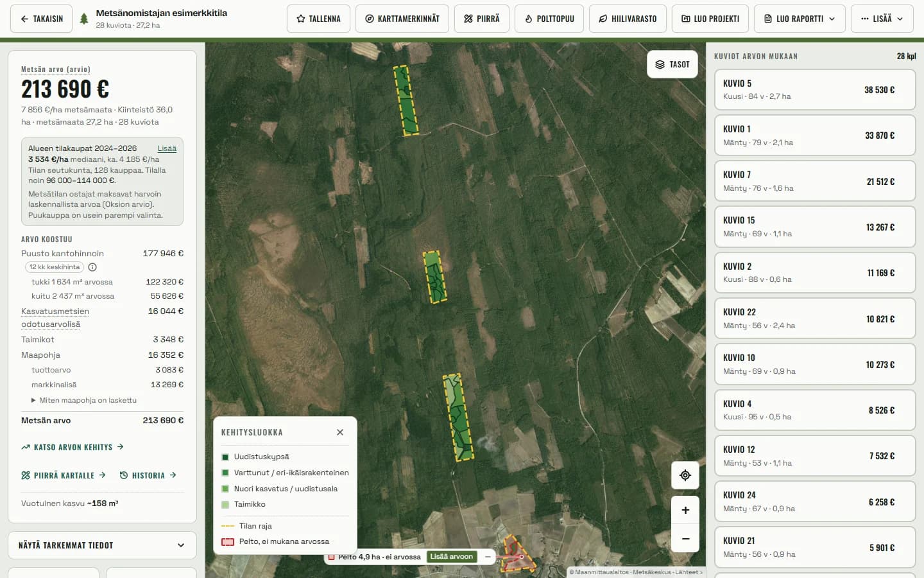Click the Lähteet attribution link on map

(689, 572)
